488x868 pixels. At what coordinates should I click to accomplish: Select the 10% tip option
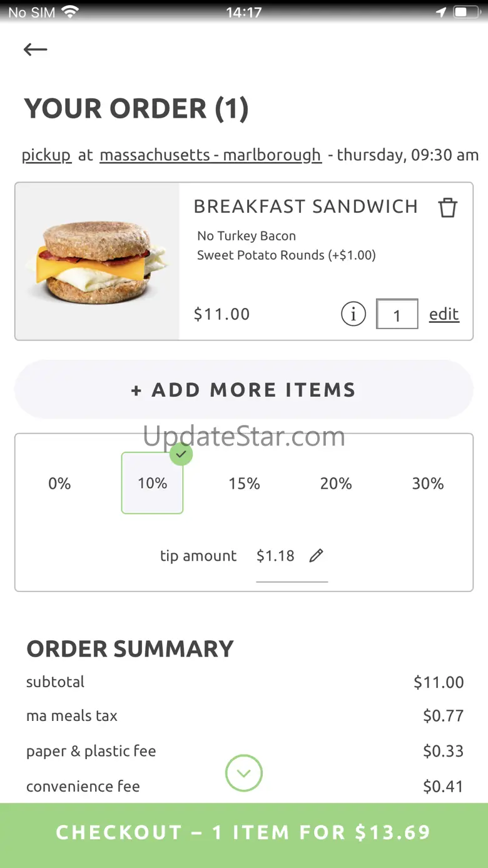[152, 483]
